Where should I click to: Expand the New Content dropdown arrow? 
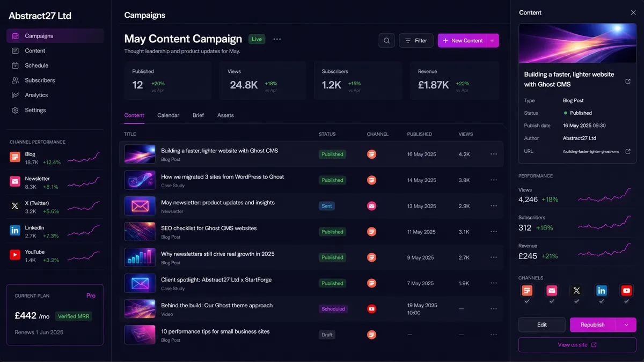click(493, 41)
